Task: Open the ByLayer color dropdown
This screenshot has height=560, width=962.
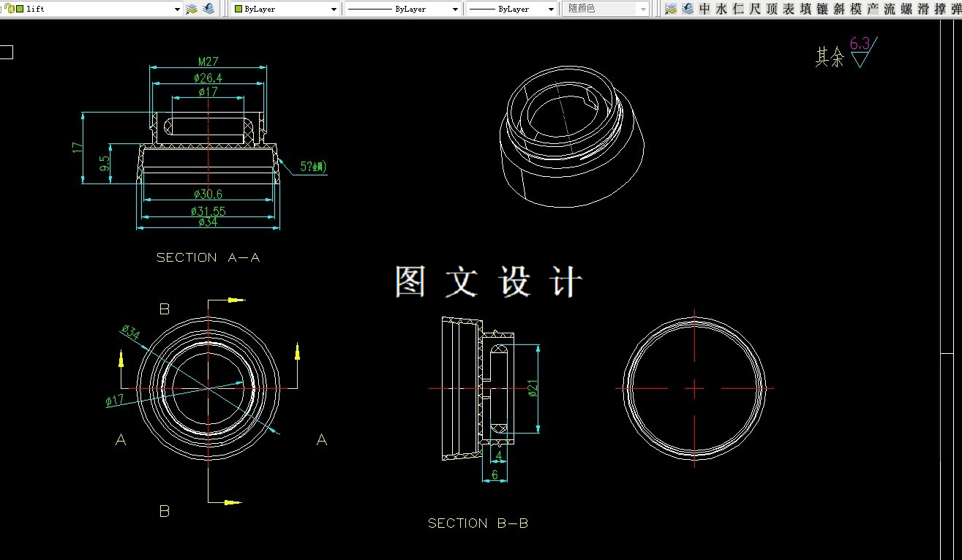Action: click(334, 10)
